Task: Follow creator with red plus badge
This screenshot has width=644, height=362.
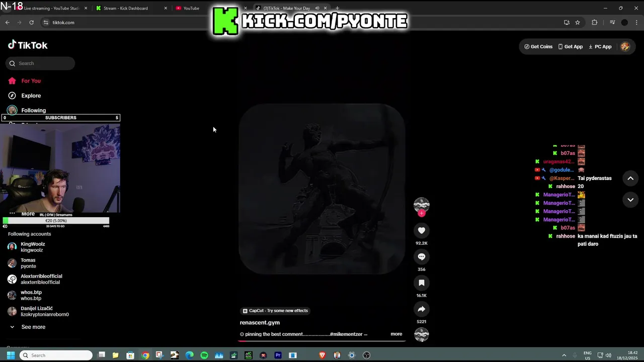Action: click(x=422, y=213)
